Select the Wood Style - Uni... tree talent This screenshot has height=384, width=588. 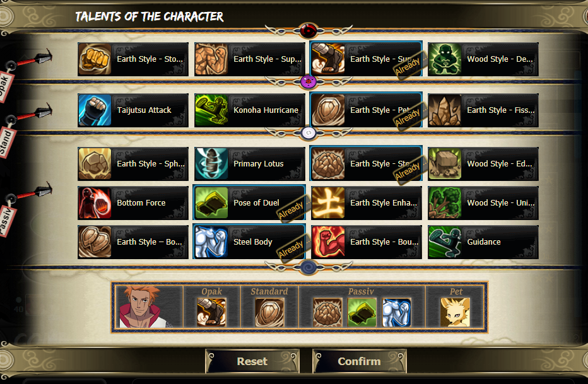[483, 202]
